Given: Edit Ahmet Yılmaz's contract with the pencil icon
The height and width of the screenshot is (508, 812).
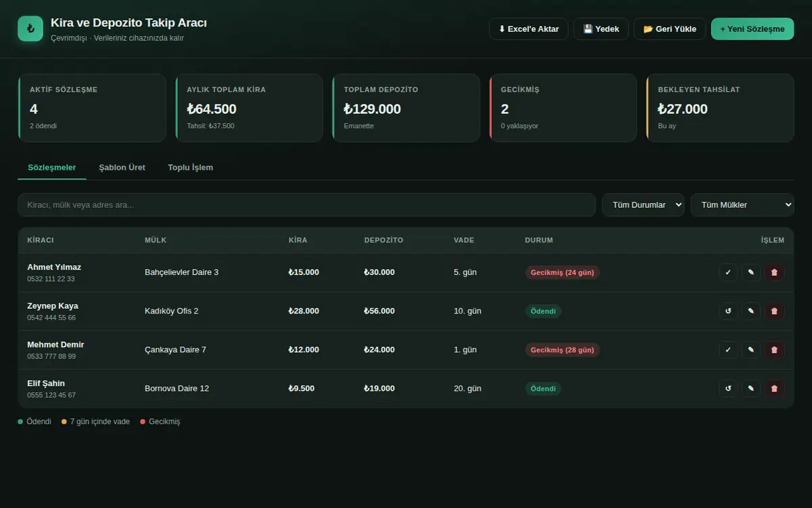Looking at the screenshot, I should 751,272.
